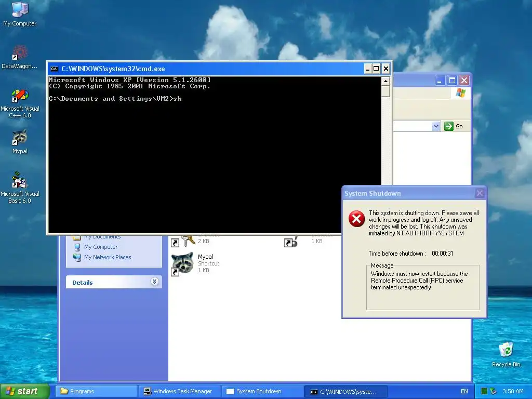Click the command prompt input line
Image resolution: width=532 pixels, height=399 pixels.
[x=115, y=99]
